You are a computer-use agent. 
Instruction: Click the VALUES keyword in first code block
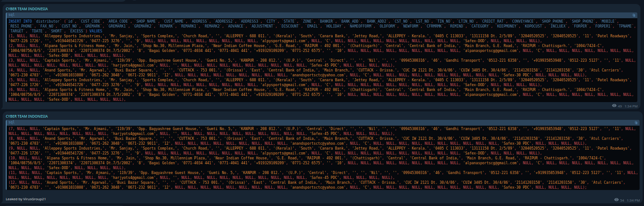96,32
